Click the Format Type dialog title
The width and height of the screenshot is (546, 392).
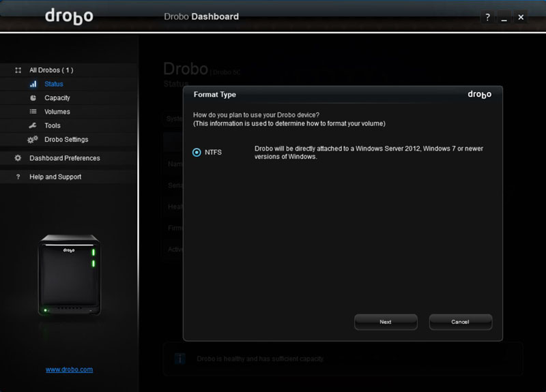(215, 95)
